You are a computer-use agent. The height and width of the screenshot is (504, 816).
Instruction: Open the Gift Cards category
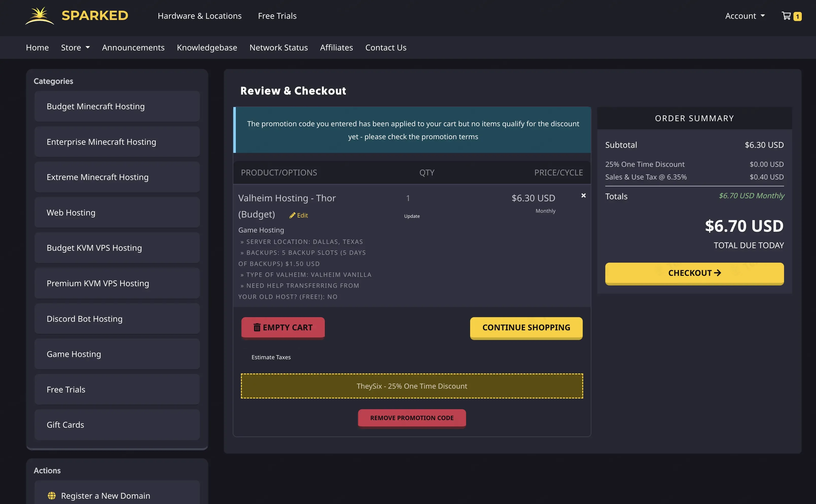(117, 425)
